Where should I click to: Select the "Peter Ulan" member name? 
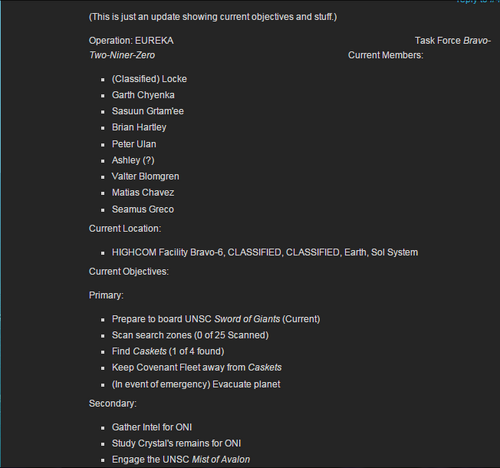(x=134, y=144)
